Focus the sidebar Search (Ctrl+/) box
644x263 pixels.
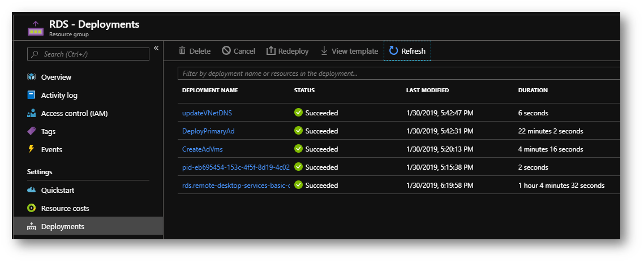point(88,54)
